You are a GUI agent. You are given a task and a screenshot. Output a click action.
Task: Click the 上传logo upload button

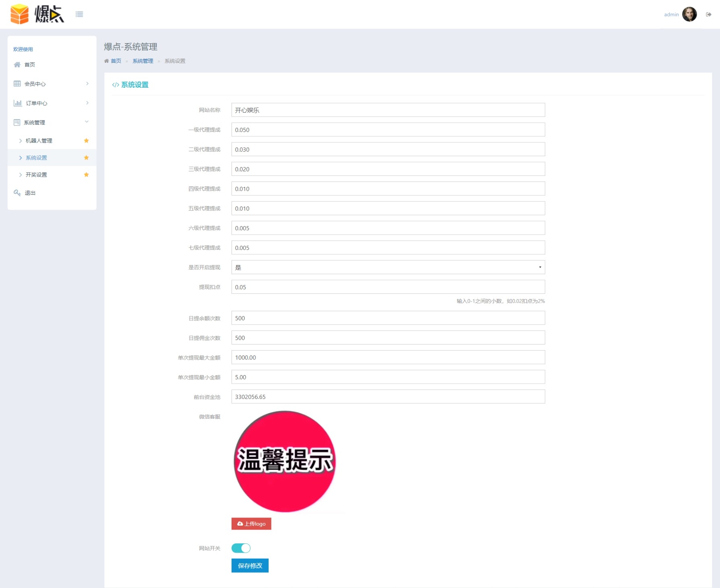(251, 524)
